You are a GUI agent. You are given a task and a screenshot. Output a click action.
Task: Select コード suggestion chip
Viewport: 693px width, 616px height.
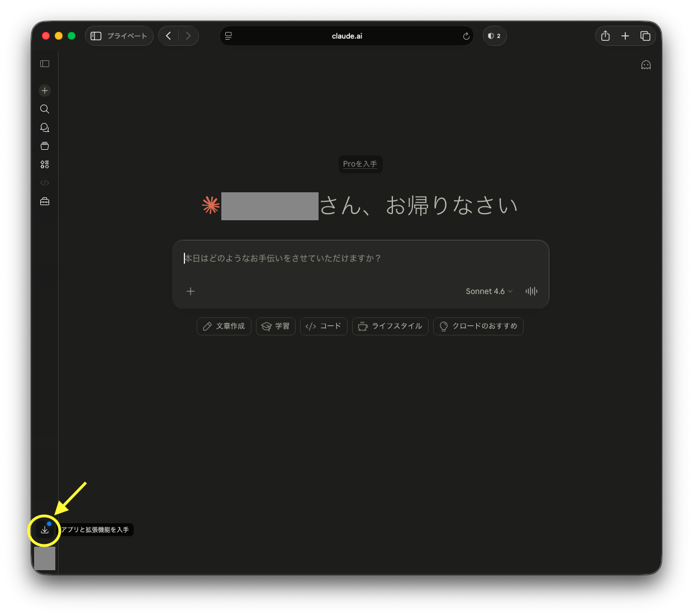tap(324, 326)
